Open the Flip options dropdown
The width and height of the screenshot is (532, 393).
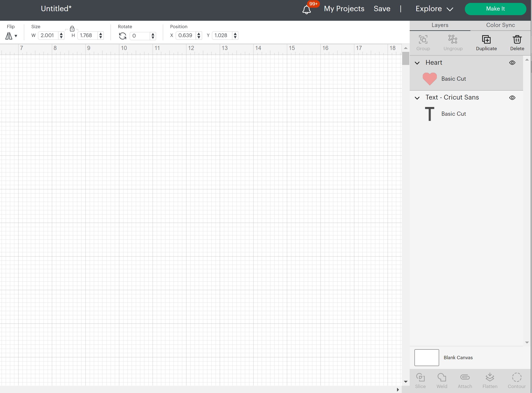coord(11,36)
